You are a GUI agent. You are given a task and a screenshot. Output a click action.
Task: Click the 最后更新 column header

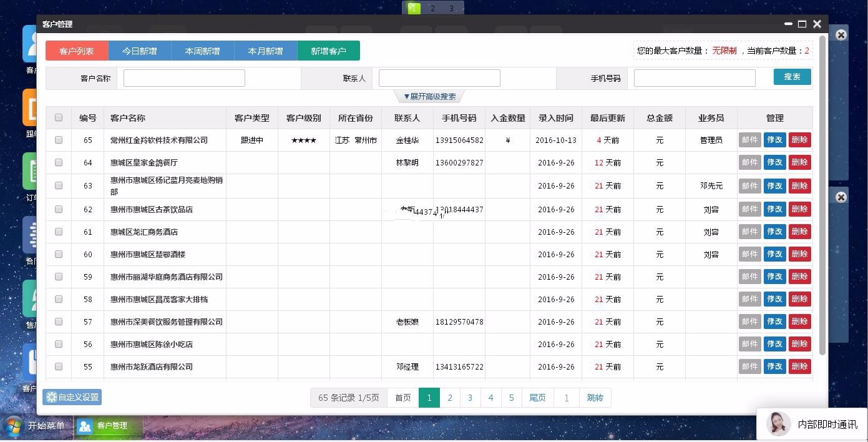[608, 118]
